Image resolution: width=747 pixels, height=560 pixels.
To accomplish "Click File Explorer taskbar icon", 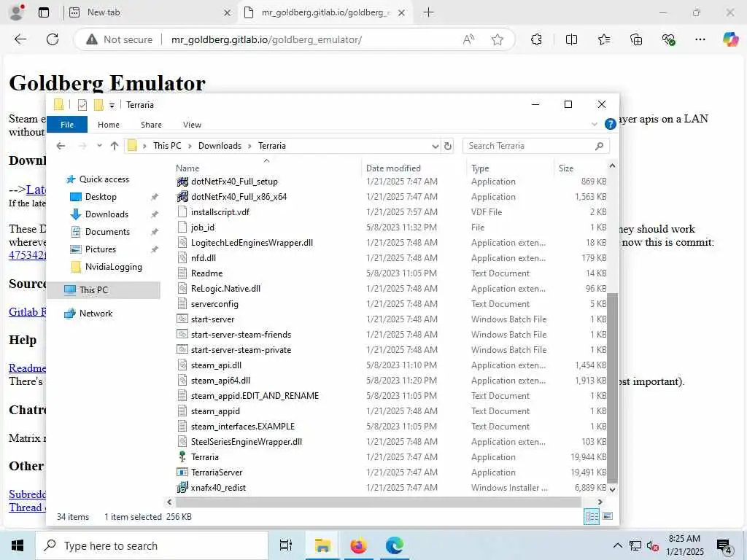I will [x=322, y=545].
